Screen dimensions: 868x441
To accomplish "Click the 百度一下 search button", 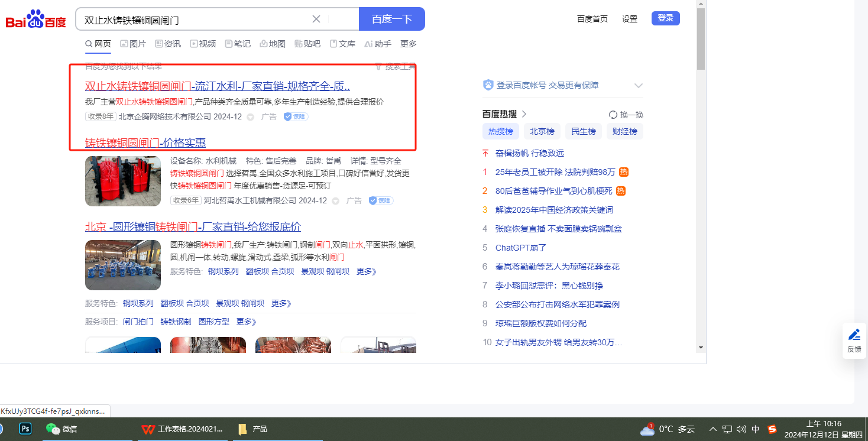I will pos(391,19).
